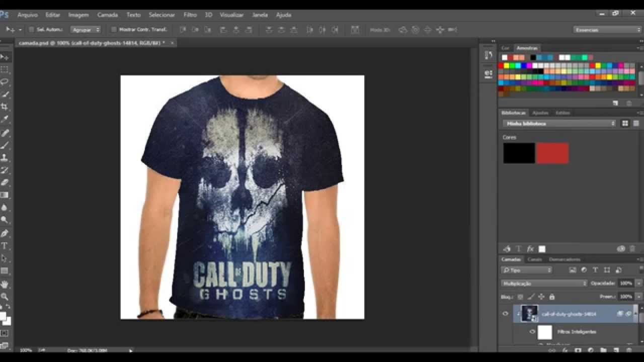The image size is (644, 362).
Task: Open the Essenciais workspace dropdown
Action: point(608,30)
